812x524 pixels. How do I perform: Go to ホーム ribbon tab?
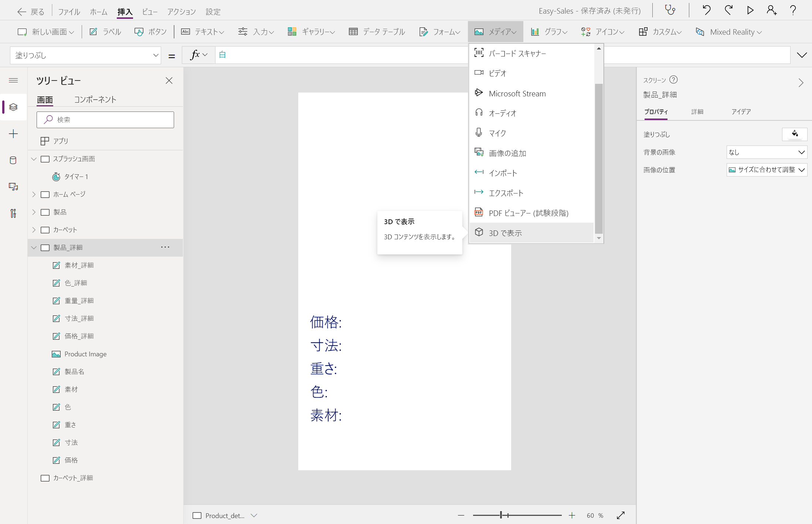click(x=99, y=11)
